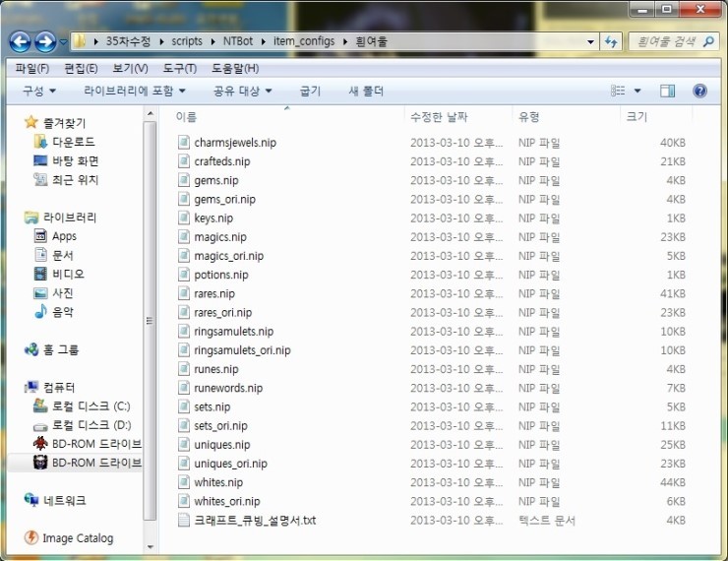Change view with the view mode icon

[618, 91]
